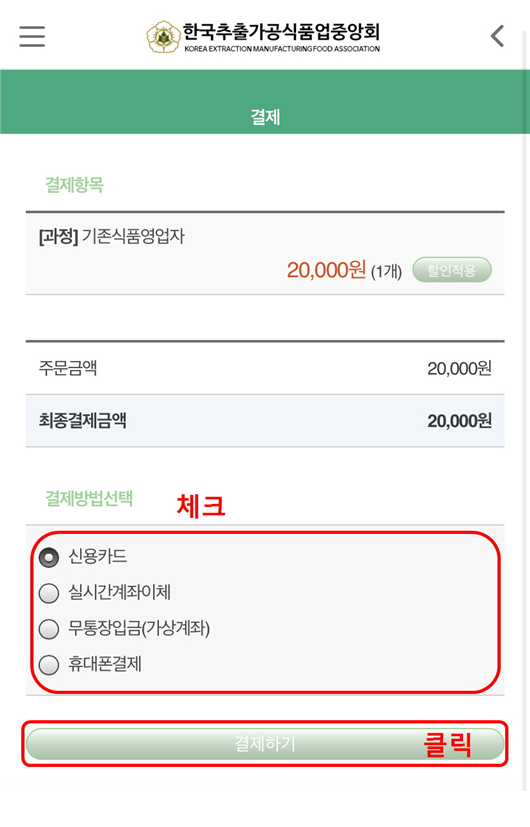Click the 20,000원 item price
The width and height of the screenshot is (530, 827).
(x=326, y=270)
